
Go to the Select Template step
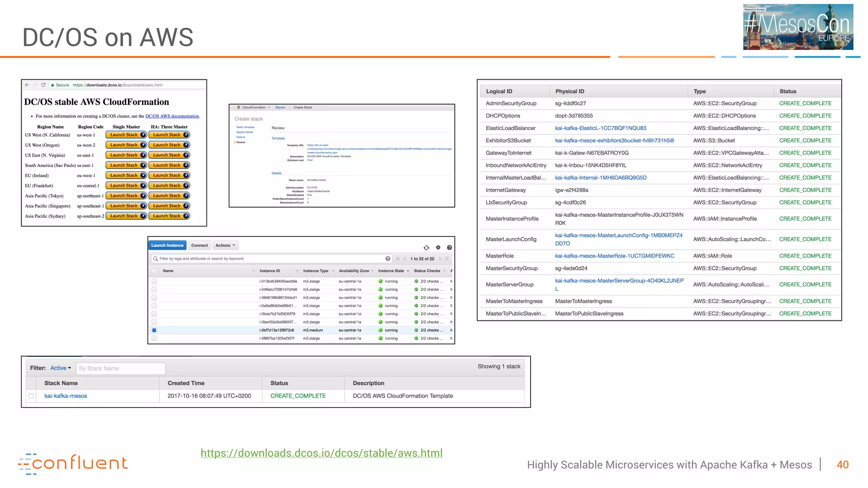[x=245, y=127]
